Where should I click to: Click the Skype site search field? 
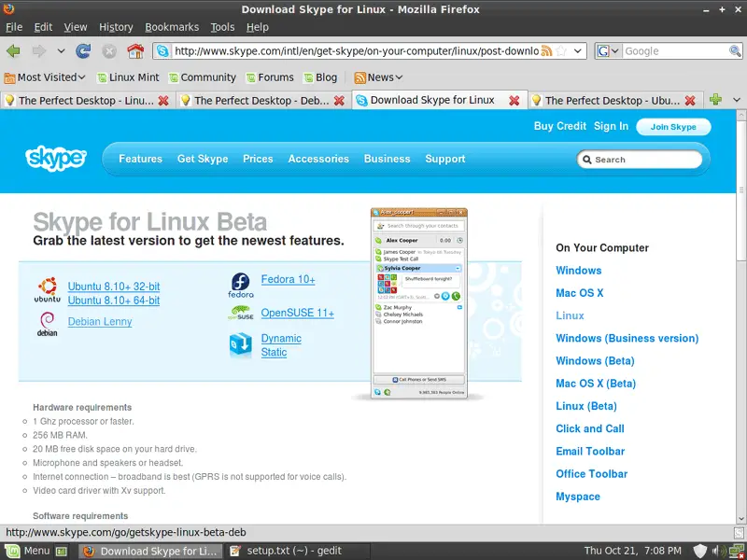[644, 160]
